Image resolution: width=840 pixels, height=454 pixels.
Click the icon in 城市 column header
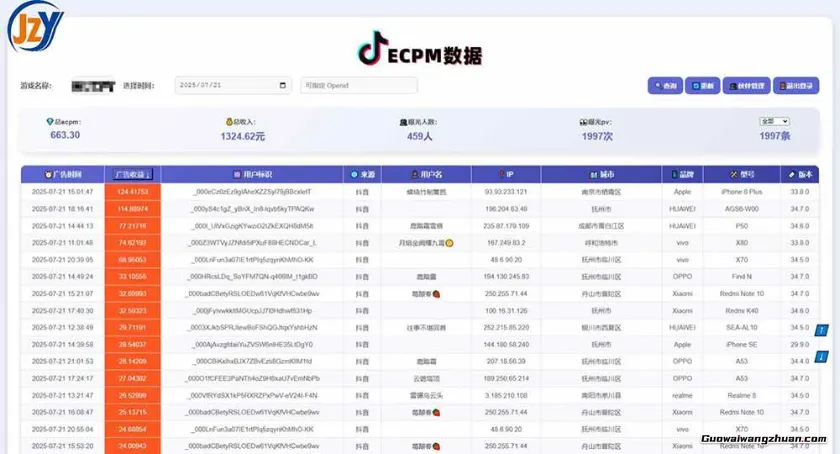click(x=594, y=175)
